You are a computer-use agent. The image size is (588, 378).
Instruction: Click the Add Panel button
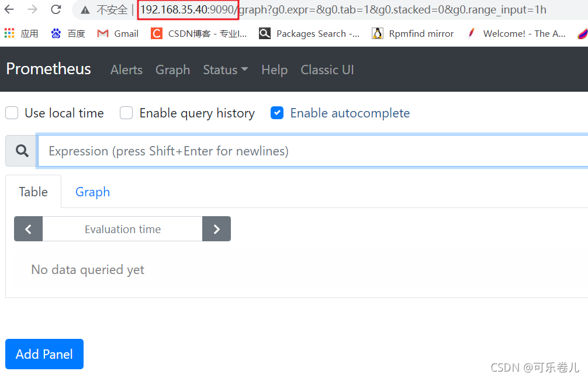click(44, 354)
